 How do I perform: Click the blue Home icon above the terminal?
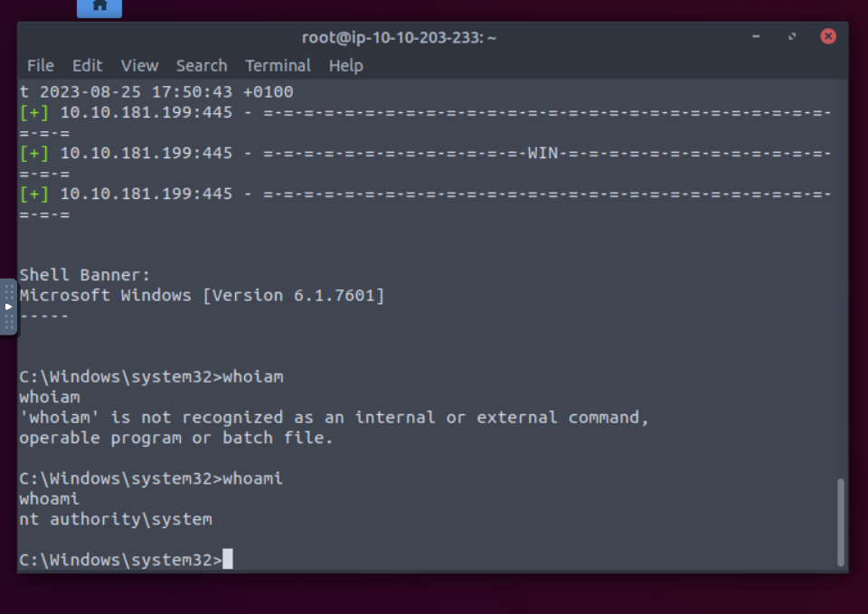99,7
